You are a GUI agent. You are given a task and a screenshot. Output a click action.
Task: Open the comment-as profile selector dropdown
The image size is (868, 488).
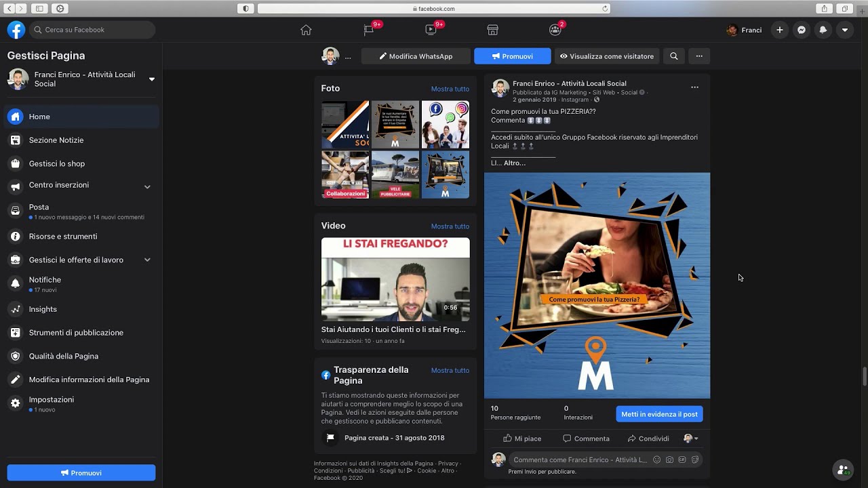(691, 439)
